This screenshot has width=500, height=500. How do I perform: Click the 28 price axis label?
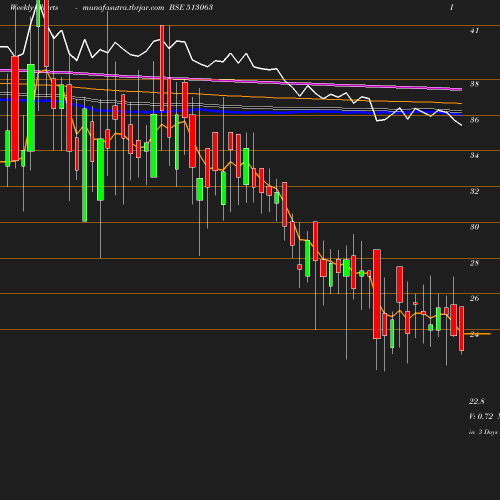point(474,263)
